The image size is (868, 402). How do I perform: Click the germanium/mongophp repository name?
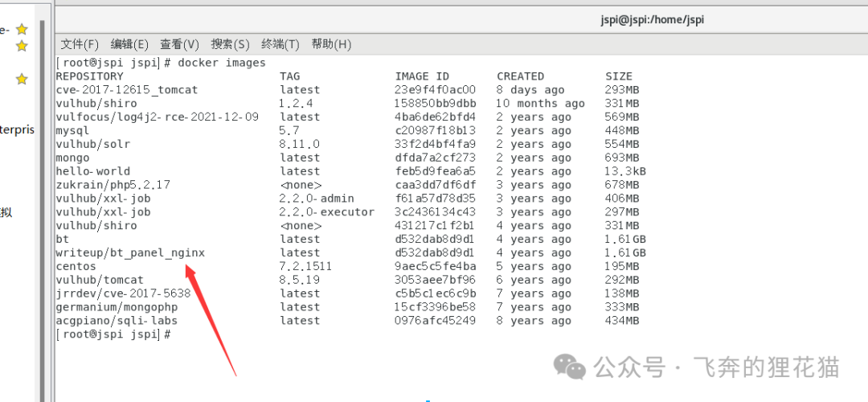tap(117, 307)
